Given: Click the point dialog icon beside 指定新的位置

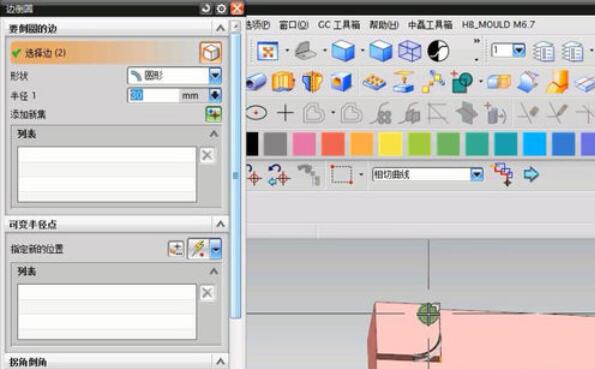Looking at the screenshot, I should (x=176, y=249).
